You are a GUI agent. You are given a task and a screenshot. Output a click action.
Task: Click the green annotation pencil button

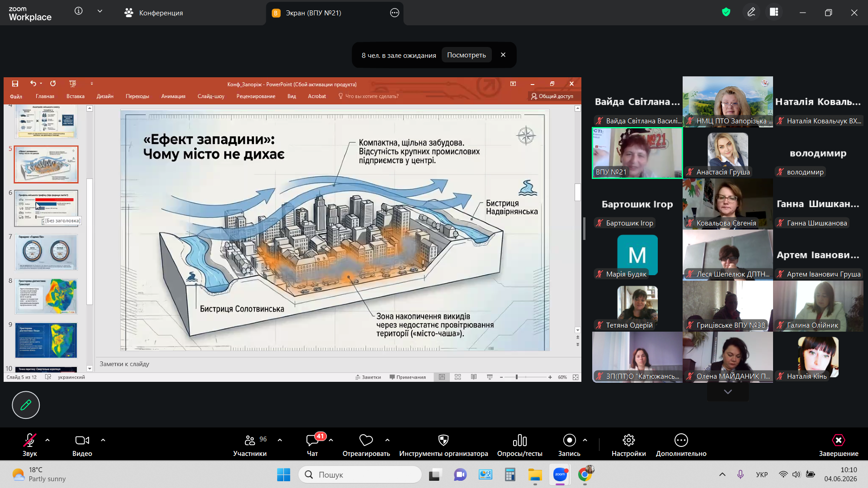coord(26,405)
